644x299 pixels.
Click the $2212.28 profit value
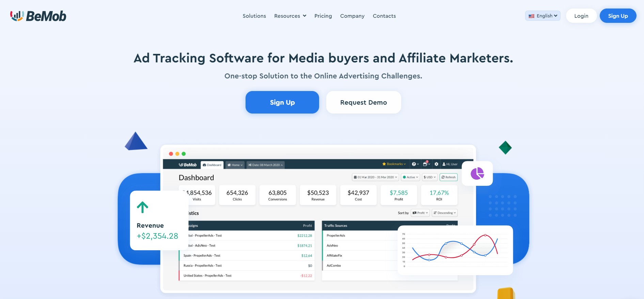pos(304,236)
